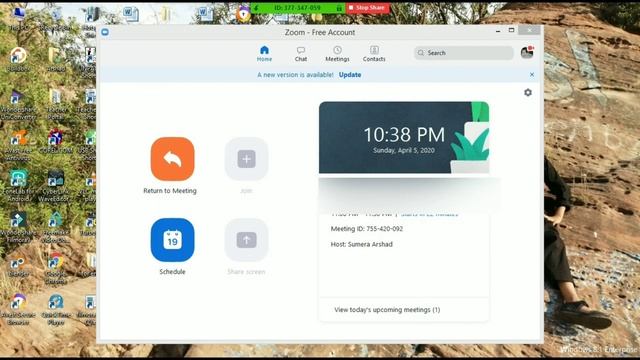This screenshot has width=640, height=360.
Task: Dismiss the new version banner with X
Action: click(532, 75)
